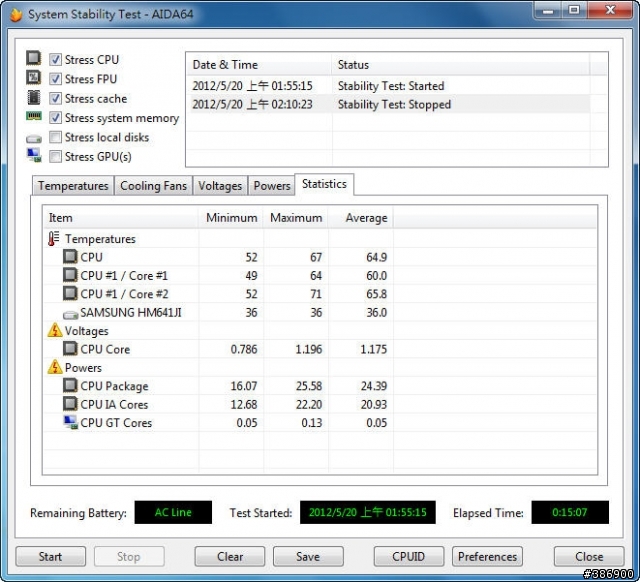Click the Temperatures group heading in the list

(100, 239)
